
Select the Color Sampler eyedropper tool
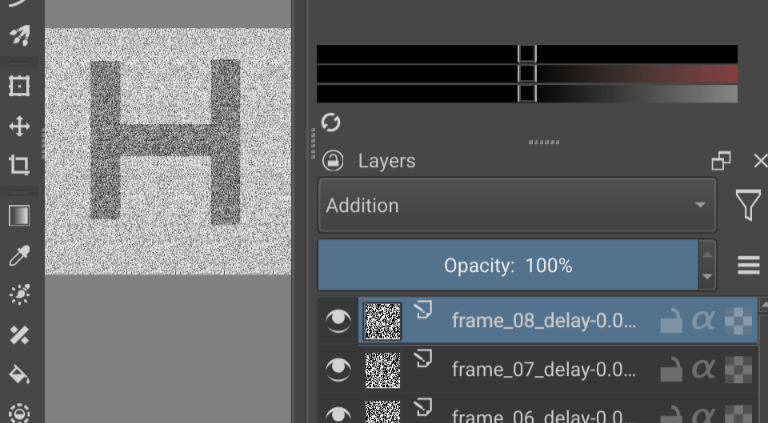pyautogui.click(x=19, y=256)
